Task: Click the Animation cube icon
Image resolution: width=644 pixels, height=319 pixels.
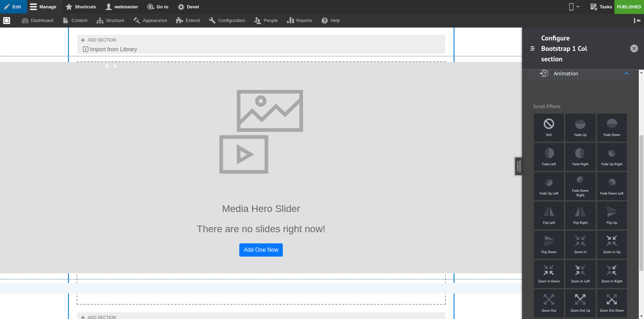Action: [x=544, y=73]
